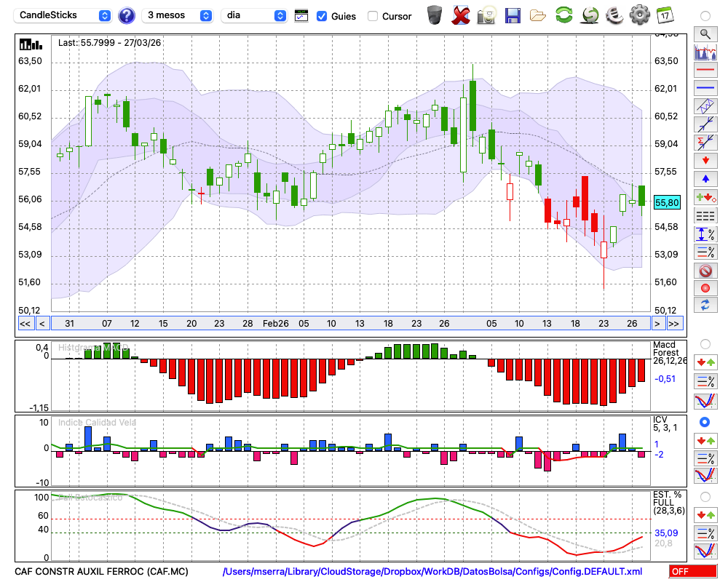Image resolution: width=728 pixels, height=582 pixels.
Task: Enable the Cursor checkbox
Action: [x=373, y=16]
